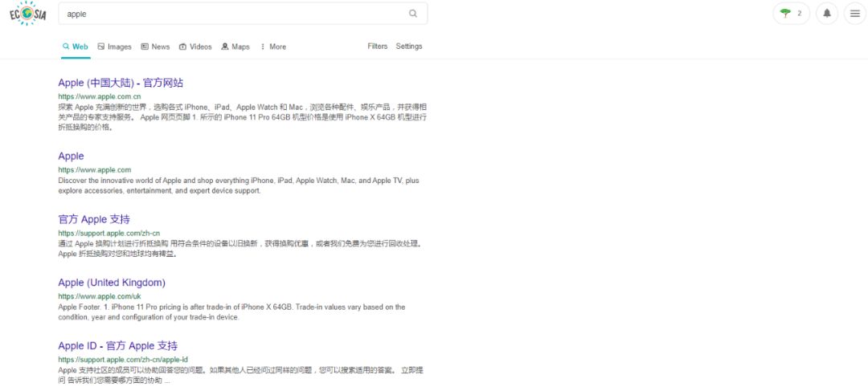This screenshot has height=387, width=868.
Task: Click the https://www.apple.com/uk URL
Action: [x=100, y=296]
